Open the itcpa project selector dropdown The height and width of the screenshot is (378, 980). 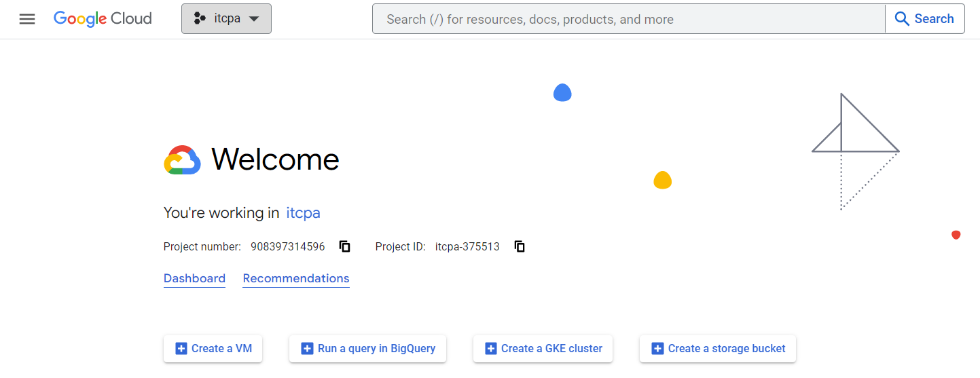click(x=226, y=19)
